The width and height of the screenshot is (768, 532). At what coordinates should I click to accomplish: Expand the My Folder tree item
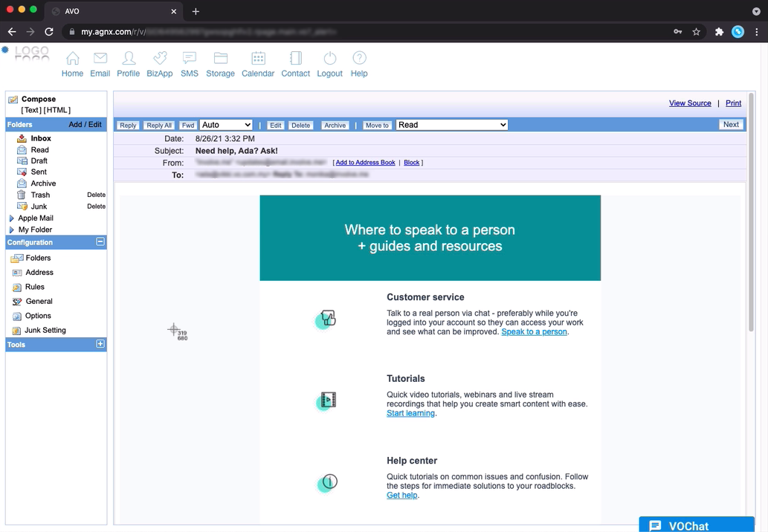[11, 230]
